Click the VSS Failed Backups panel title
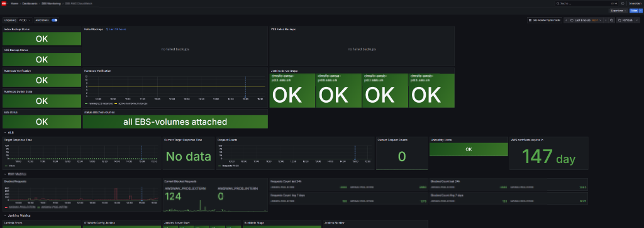 pos(283,30)
